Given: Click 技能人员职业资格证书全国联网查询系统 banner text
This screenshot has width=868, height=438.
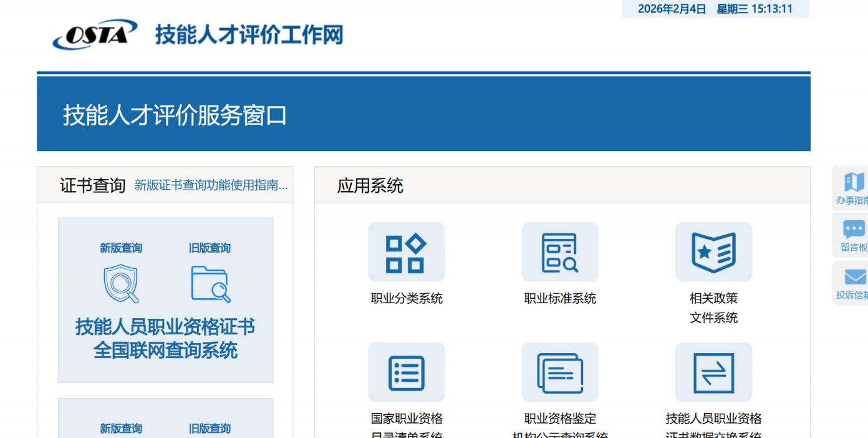Looking at the screenshot, I should click(x=165, y=338).
